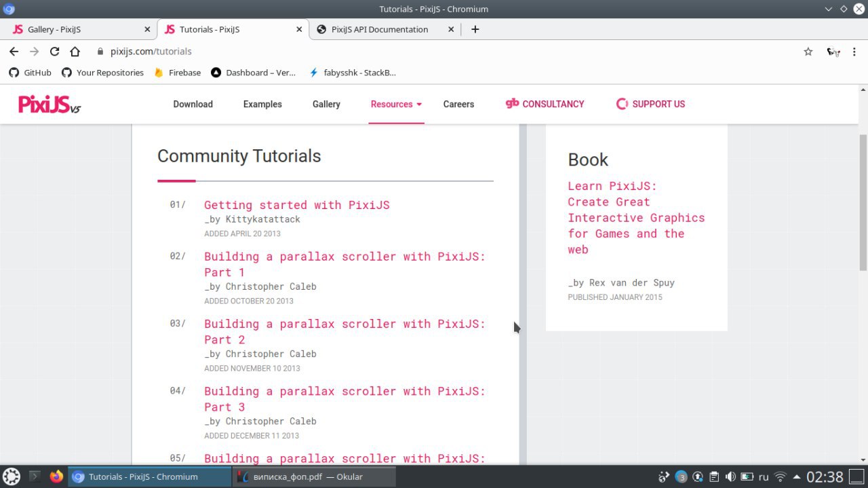This screenshot has width=868, height=488.
Task: Close the PixiJS API Documentation tab
Action: coord(451,29)
